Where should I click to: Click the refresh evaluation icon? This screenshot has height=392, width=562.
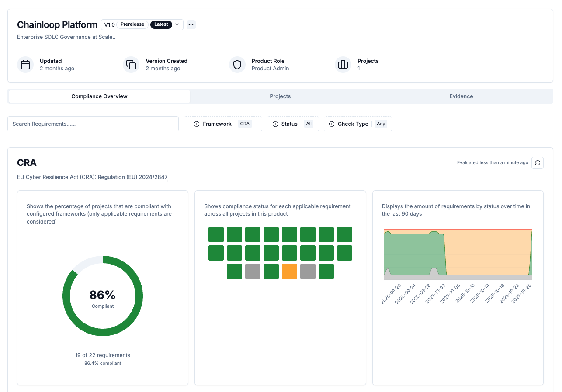[x=538, y=163]
